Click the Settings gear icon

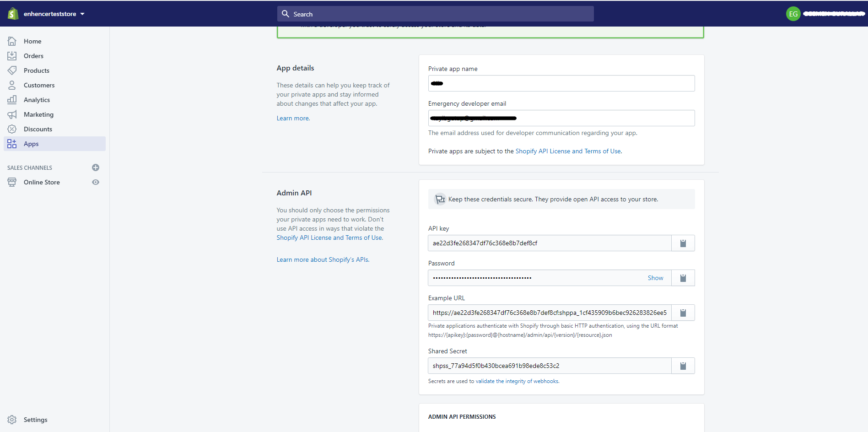[12, 420]
